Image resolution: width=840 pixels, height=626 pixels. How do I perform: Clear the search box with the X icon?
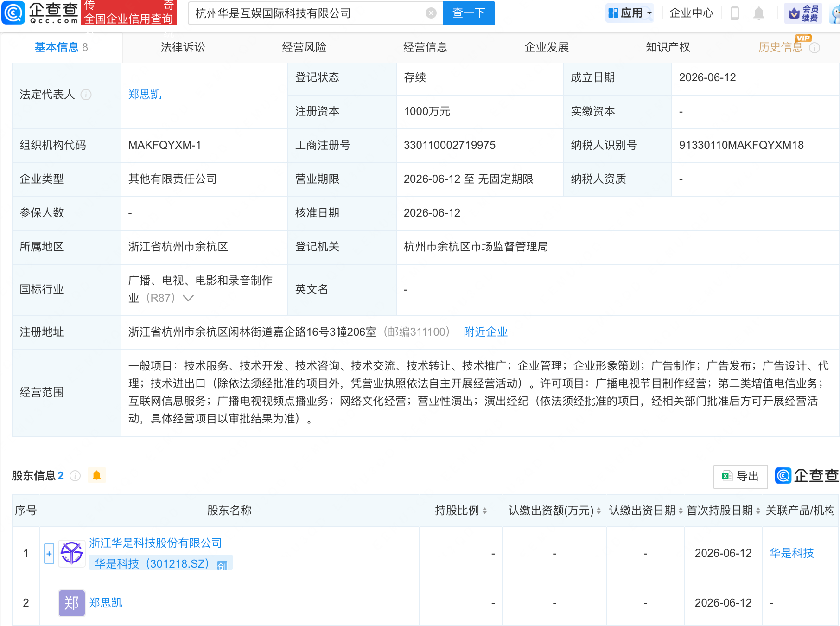431,13
